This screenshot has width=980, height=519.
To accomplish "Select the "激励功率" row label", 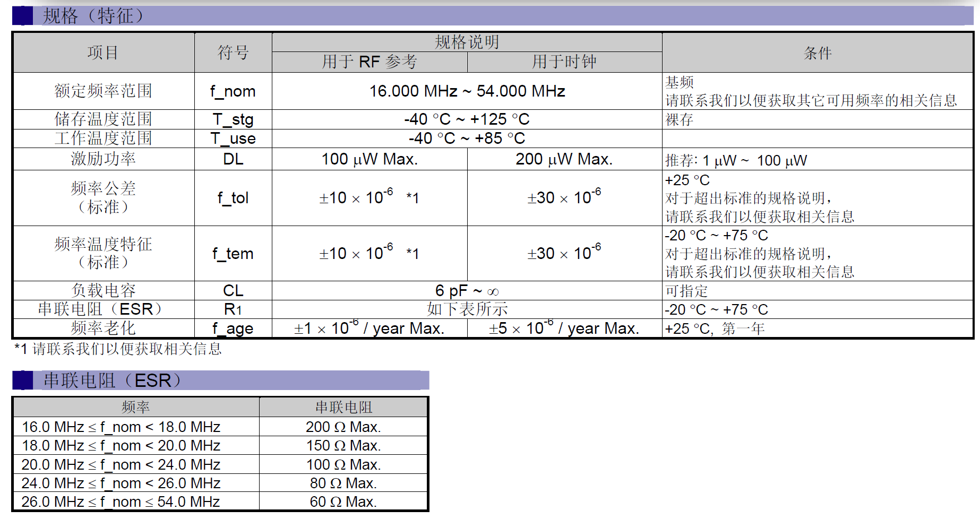I will coord(103,159).
